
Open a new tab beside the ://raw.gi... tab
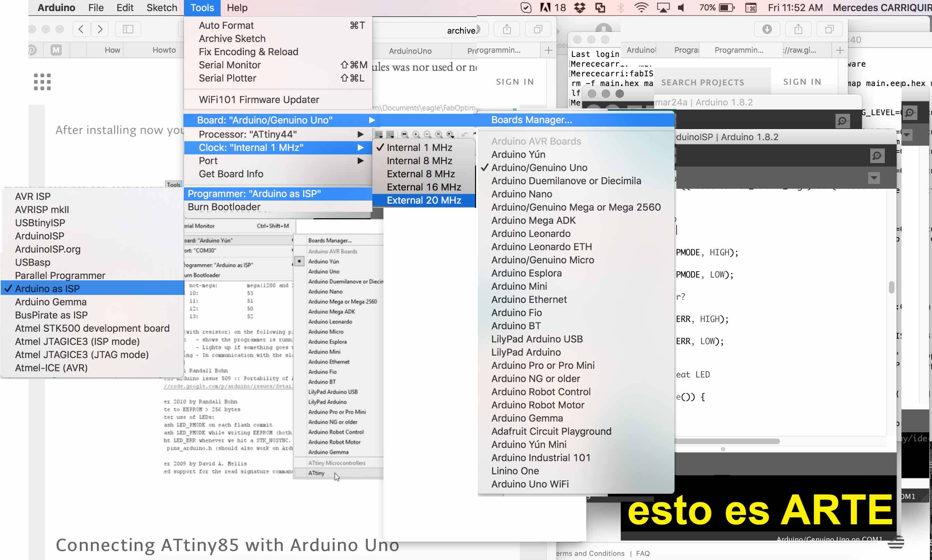point(840,50)
